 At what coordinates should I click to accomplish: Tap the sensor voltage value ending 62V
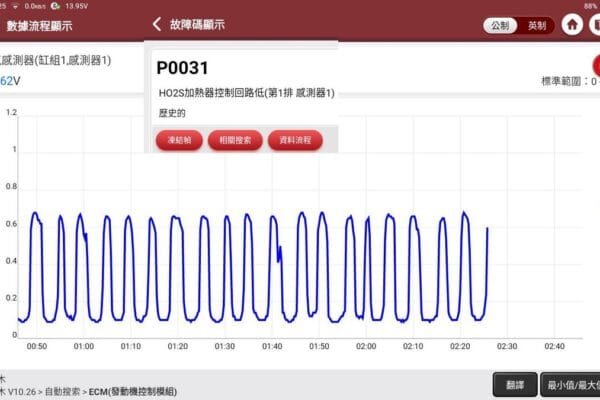coord(10,81)
